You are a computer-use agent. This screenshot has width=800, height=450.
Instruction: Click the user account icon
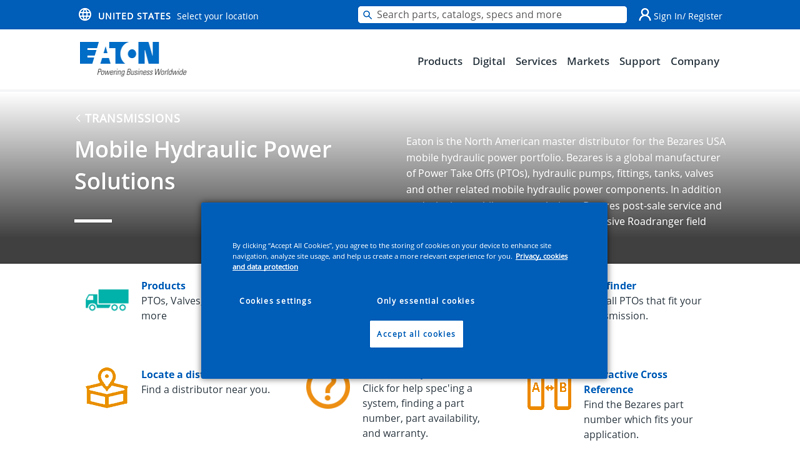click(644, 15)
